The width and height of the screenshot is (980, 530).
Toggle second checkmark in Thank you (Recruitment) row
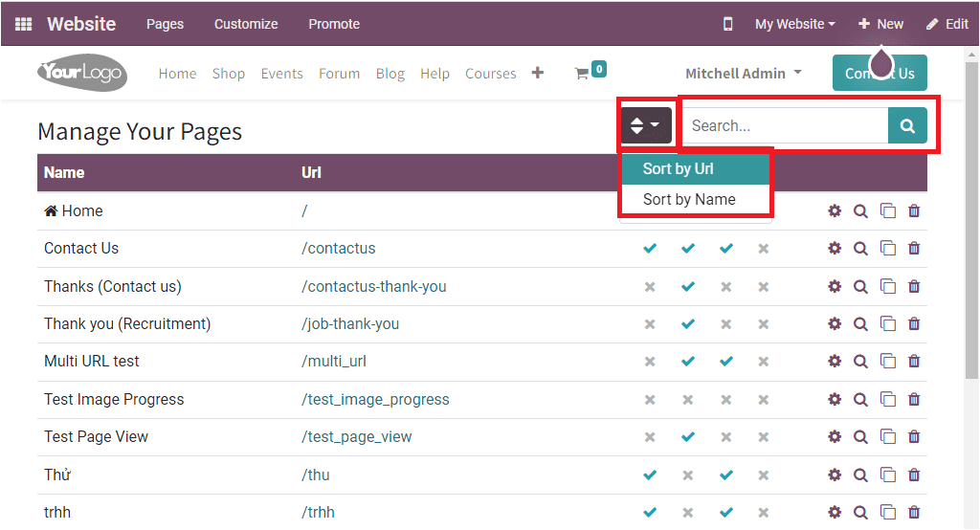coord(687,324)
